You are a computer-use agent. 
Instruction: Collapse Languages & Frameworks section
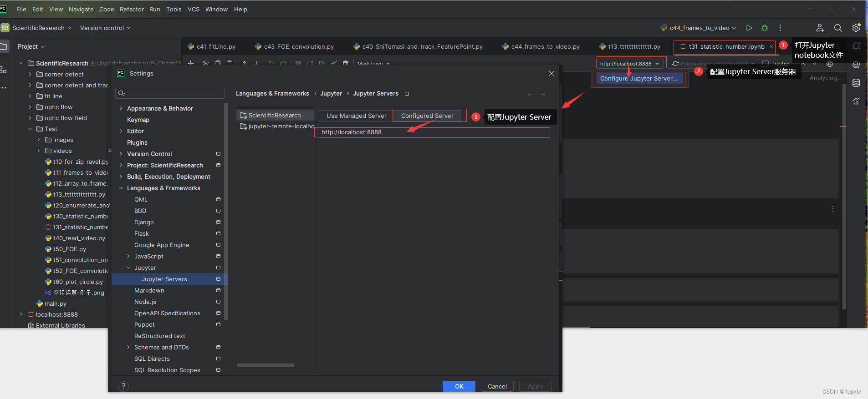121,188
